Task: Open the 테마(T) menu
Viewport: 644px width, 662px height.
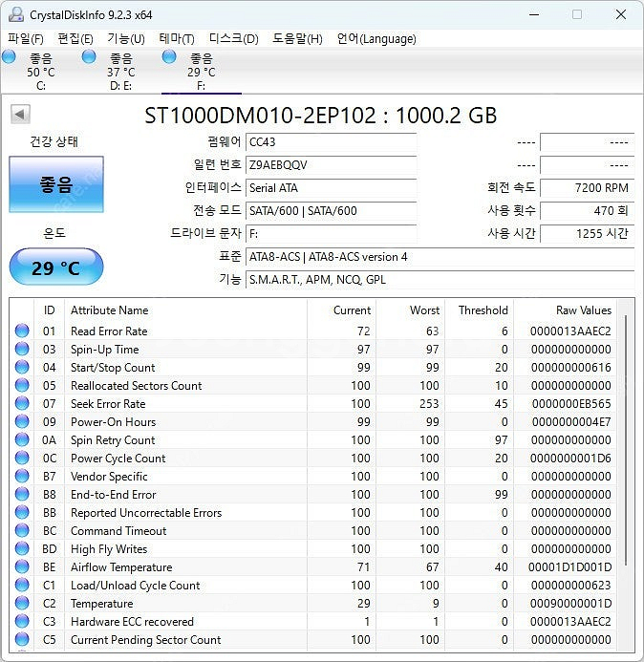Action: point(177,39)
